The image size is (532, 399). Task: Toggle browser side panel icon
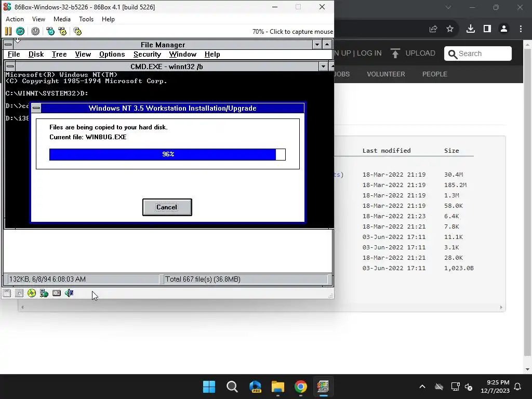pos(487,29)
